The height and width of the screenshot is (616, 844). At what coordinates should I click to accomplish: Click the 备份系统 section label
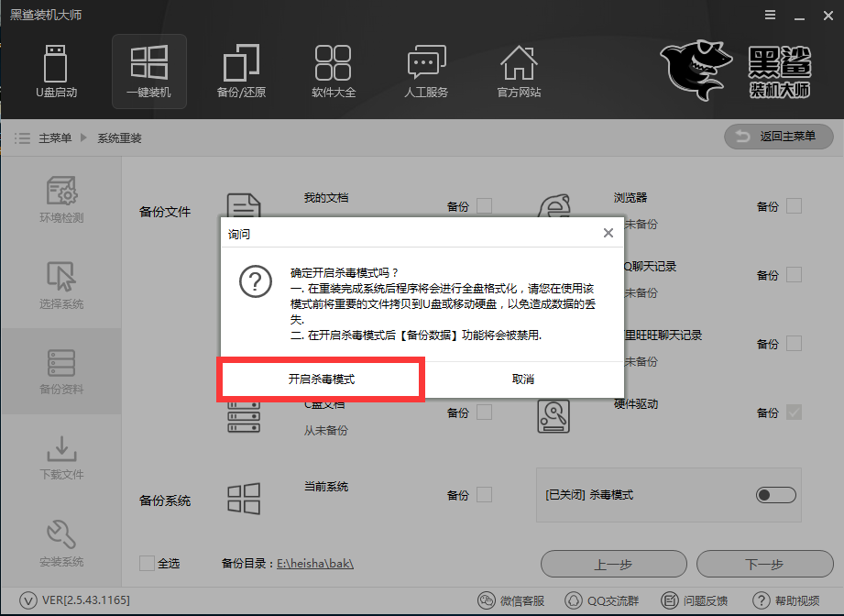pos(165,500)
